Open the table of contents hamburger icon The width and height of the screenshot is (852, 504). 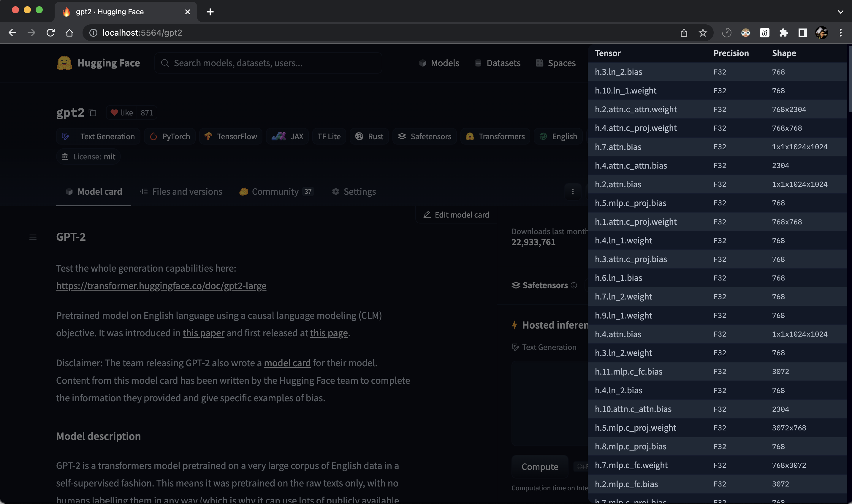33,237
